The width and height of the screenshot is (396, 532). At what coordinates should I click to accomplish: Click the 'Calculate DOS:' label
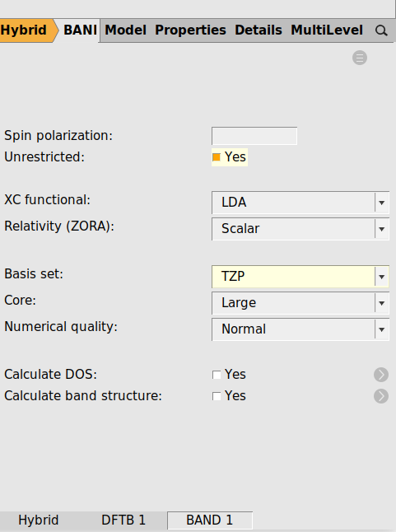pyautogui.click(x=50, y=375)
